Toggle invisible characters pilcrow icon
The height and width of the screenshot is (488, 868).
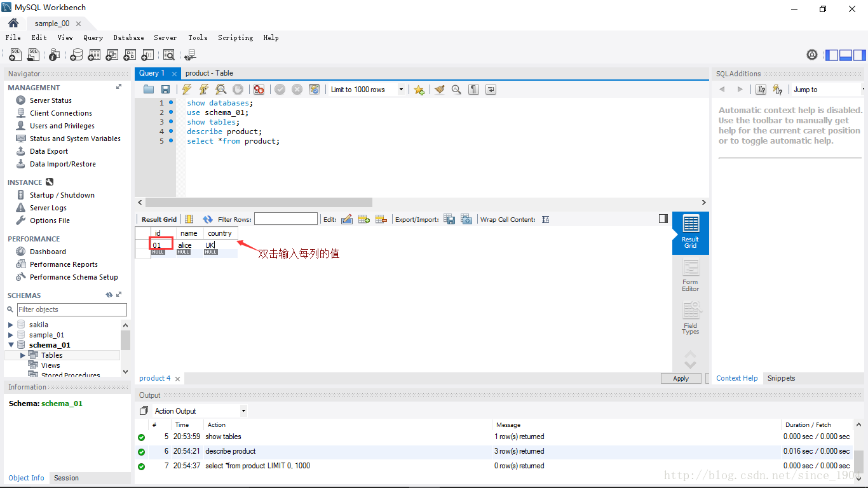(473, 90)
